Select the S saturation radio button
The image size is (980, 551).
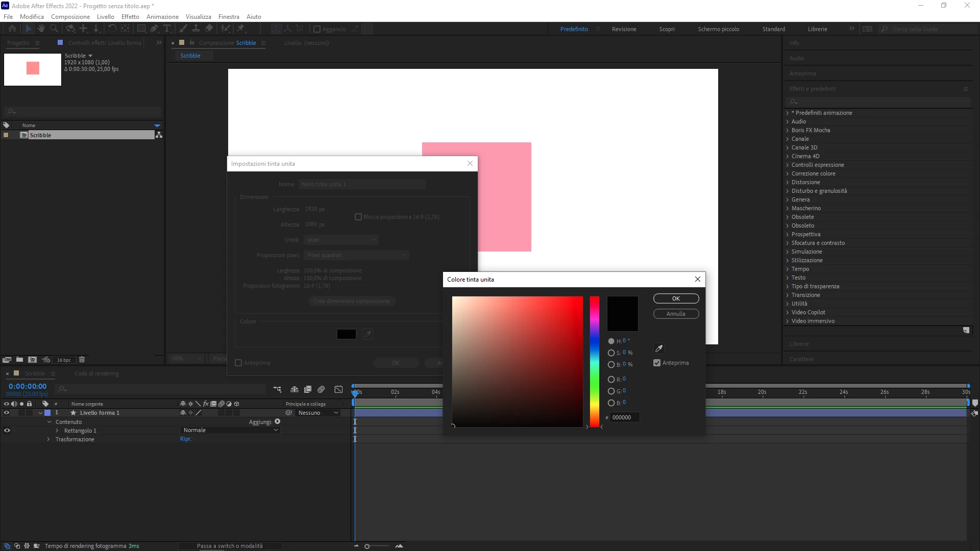coord(611,353)
